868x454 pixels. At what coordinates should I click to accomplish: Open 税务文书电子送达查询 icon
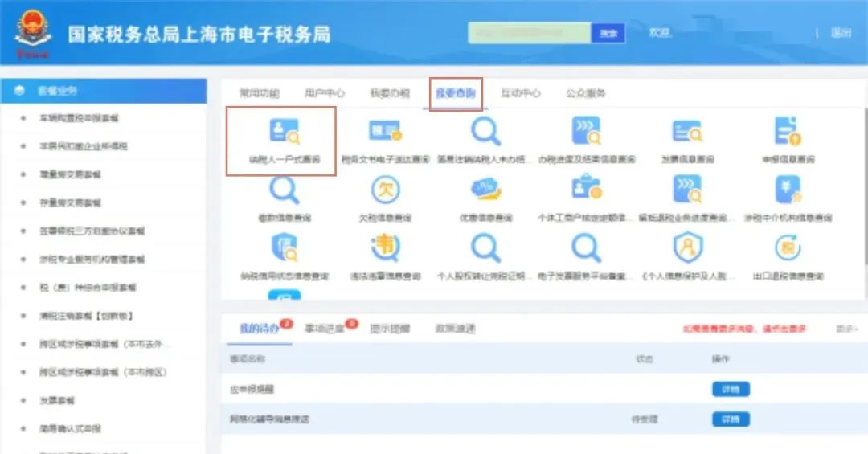pos(385,131)
